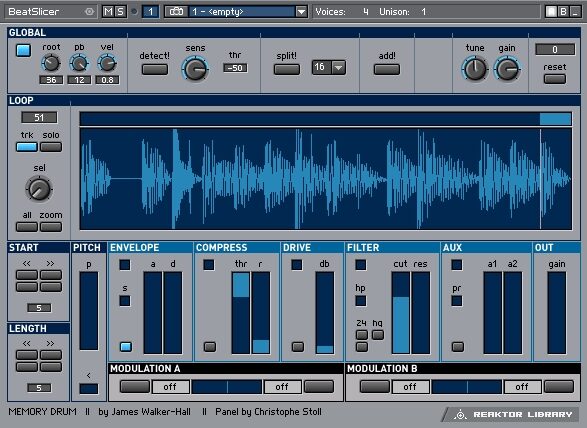Click the drive db slider

325,313
